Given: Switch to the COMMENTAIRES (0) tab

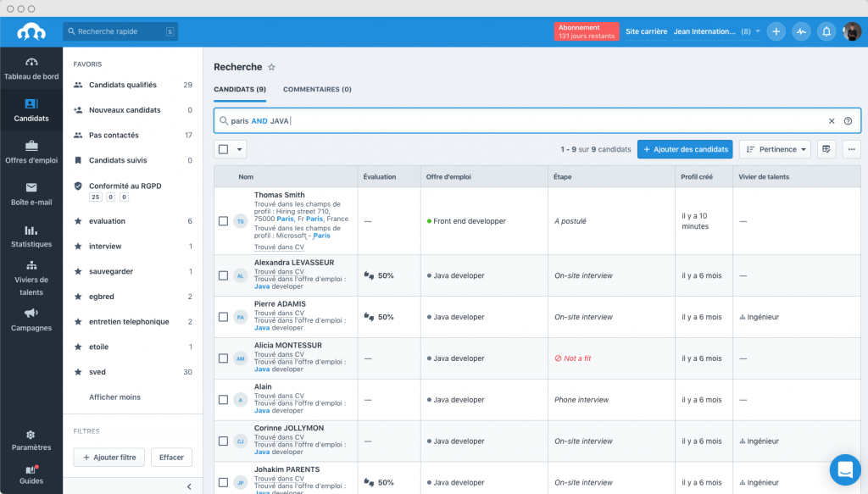Looking at the screenshot, I should point(317,89).
